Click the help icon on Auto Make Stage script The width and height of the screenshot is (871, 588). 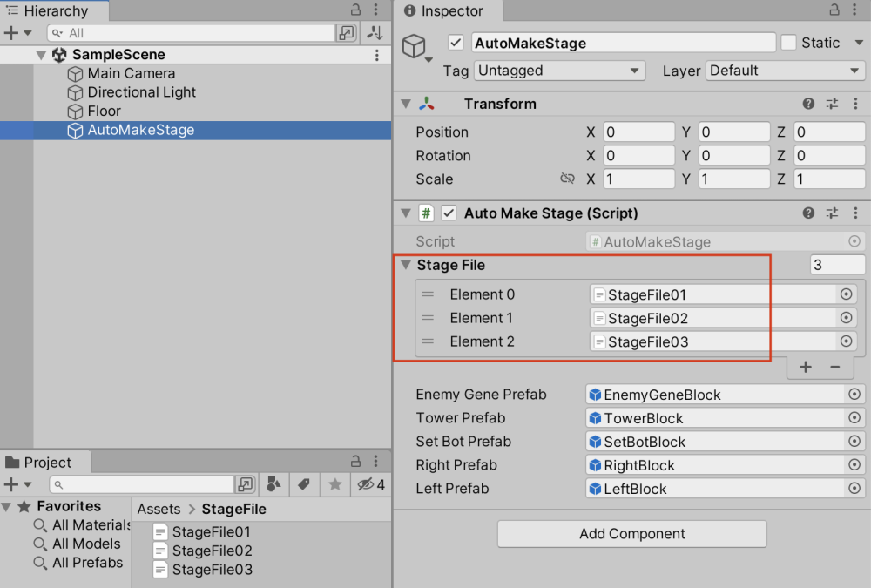pyautogui.click(x=809, y=213)
